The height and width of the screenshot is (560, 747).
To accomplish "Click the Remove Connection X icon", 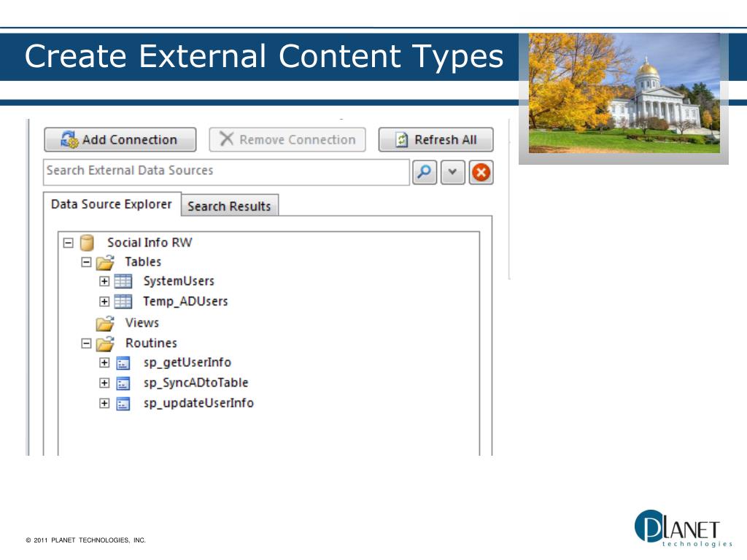I will (226, 139).
